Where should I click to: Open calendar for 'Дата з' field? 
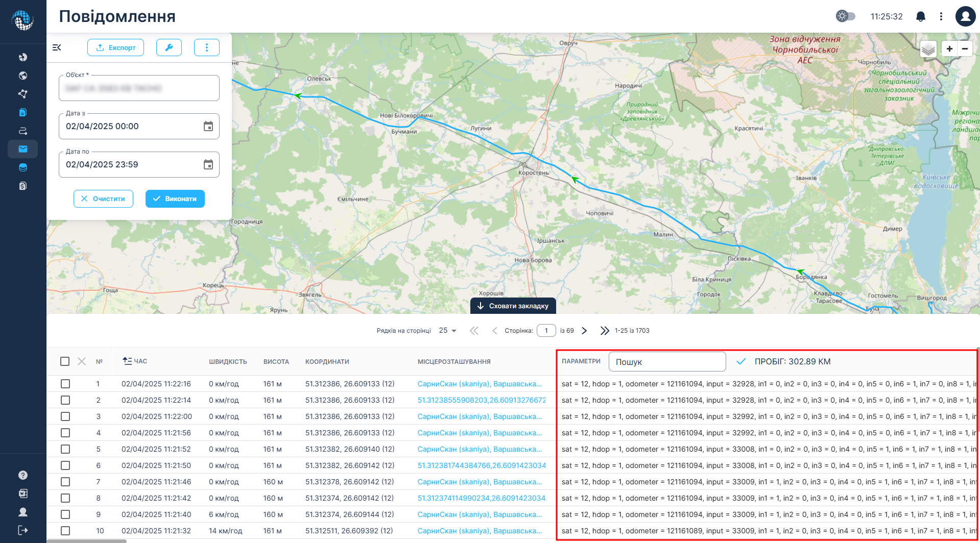[208, 127]
